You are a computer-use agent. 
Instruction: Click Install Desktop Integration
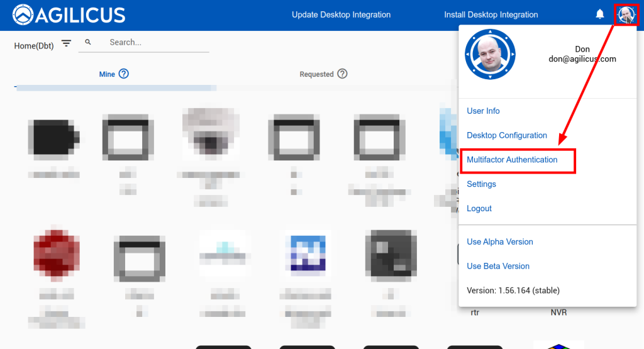pyautogui.click(x=491, y=15)
